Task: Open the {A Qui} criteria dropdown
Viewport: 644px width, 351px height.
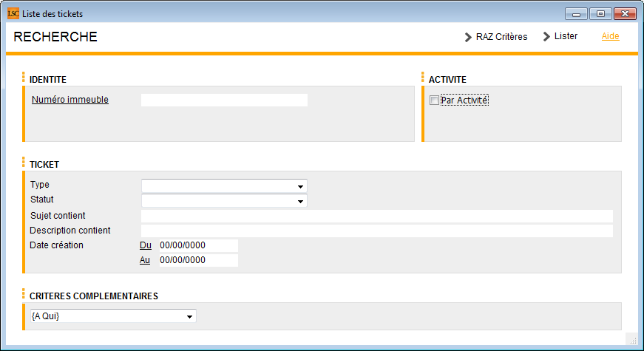Action: click(x=113, y=316)
